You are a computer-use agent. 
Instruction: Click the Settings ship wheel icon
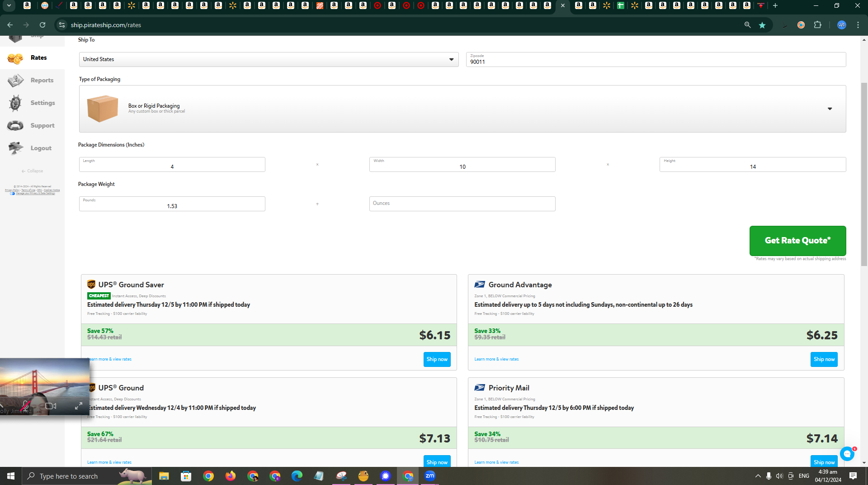click(15, 103)
